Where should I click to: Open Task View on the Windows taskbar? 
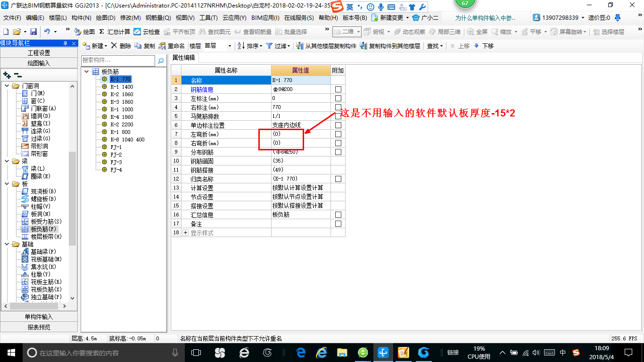pyautogui.click(x=197, y=353)
